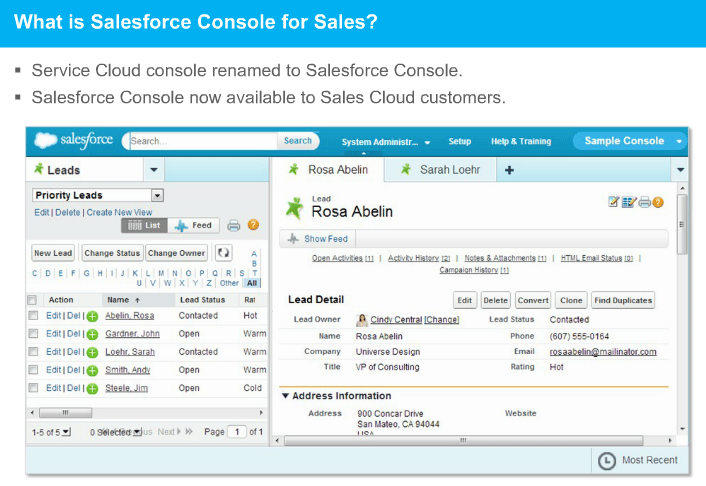Viewport: 706px width, 486px height.
Task: Open help icon in Leads list panel
Action: [x=253, y=225]
